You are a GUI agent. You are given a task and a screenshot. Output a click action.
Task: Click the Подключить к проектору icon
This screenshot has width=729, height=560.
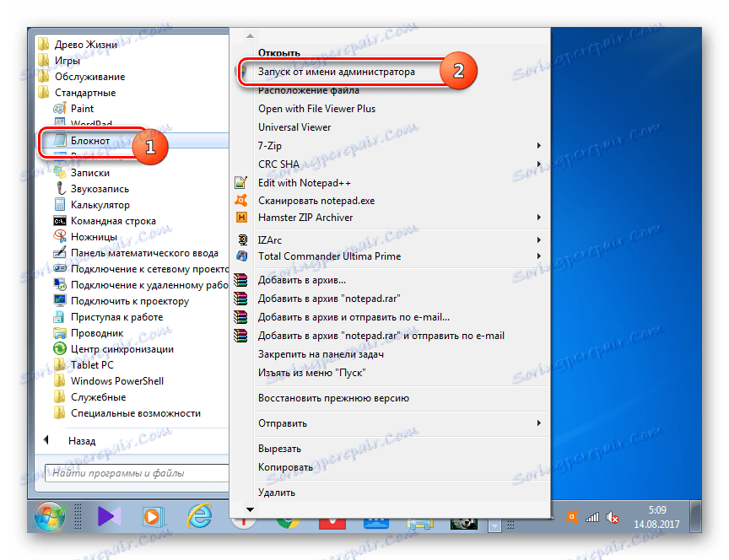coord(60,301)
